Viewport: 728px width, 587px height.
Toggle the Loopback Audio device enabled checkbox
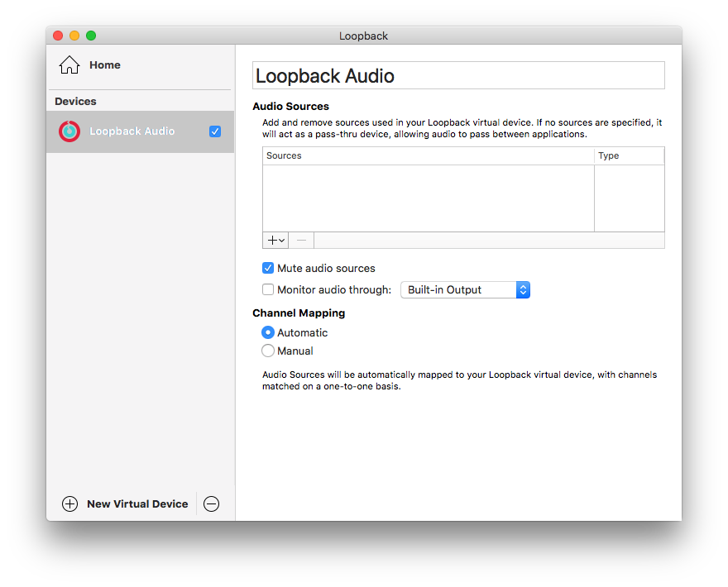215,131
